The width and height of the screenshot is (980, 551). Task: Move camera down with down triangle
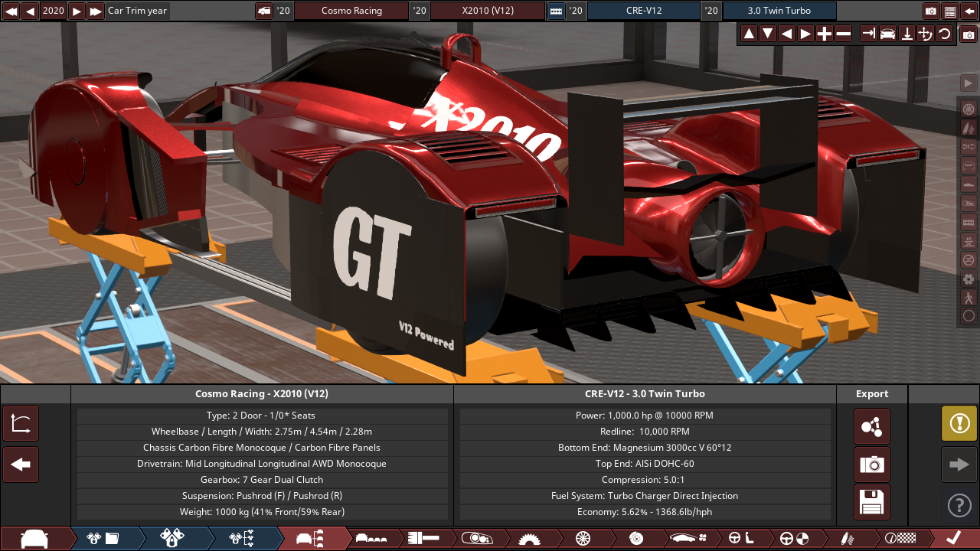click(x=768, y=34)
